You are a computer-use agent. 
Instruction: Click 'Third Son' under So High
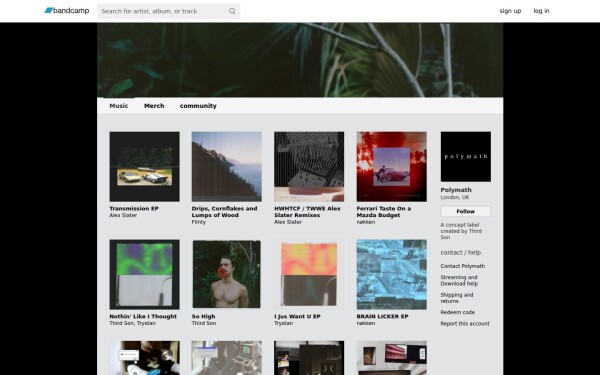click(x=204, y=323)
